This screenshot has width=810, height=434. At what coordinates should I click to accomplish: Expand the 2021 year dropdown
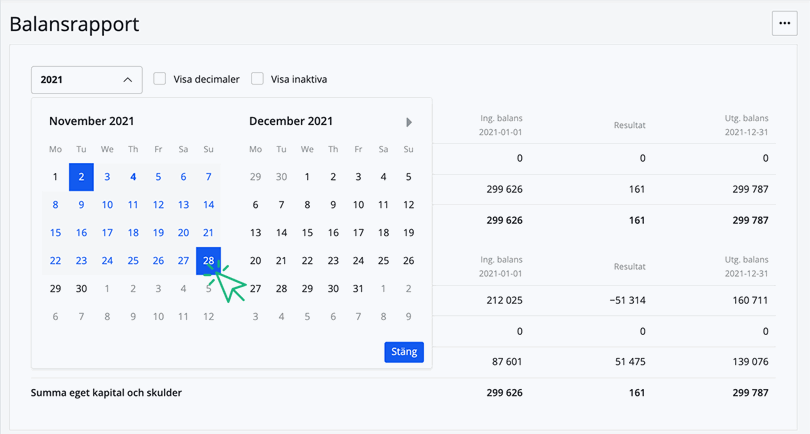pyautogui.click(x=86, y=80)
